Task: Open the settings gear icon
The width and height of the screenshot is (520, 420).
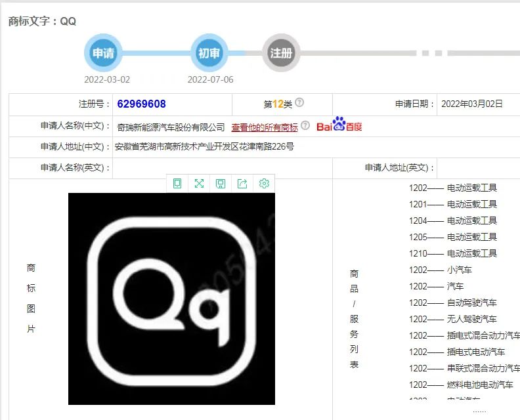Action: click(264, 184)
